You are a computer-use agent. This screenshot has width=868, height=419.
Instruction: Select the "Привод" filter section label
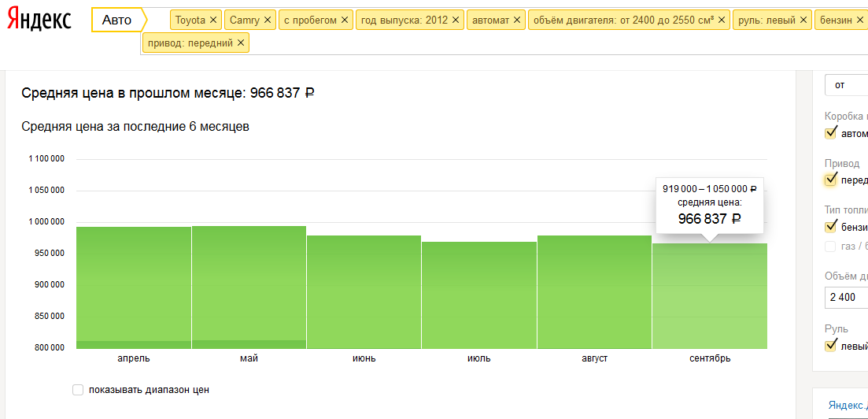[x=842, y=164]
